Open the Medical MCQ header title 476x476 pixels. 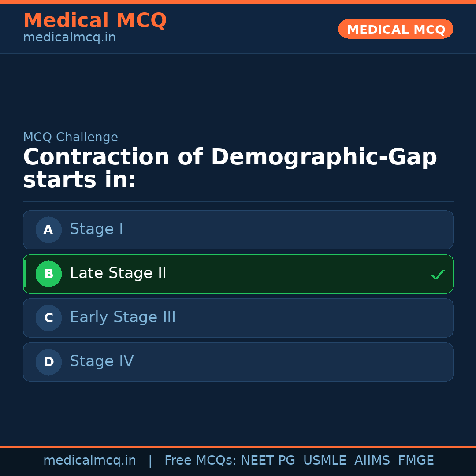click(95, 21)
